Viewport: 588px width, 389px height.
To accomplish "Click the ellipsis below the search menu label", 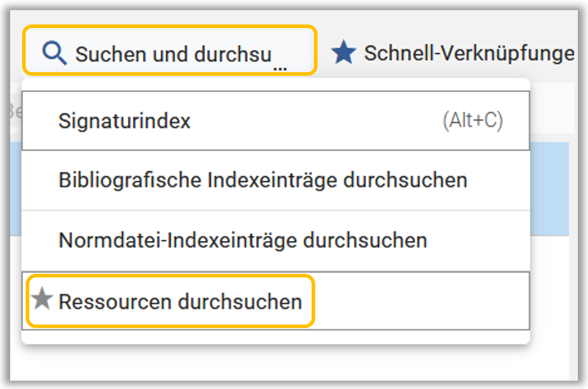I will click(x=280, y=69).
